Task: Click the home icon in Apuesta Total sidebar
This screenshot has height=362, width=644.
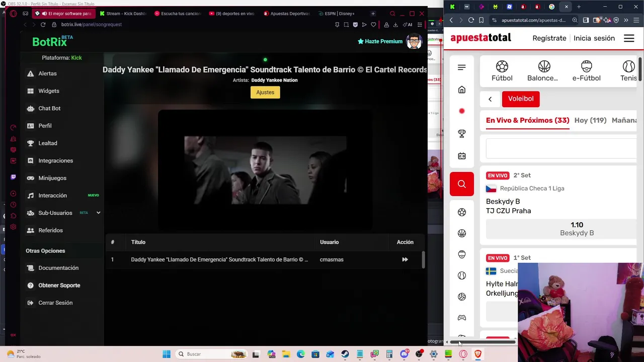Action: pyautogui.click(x=462, y=89)
